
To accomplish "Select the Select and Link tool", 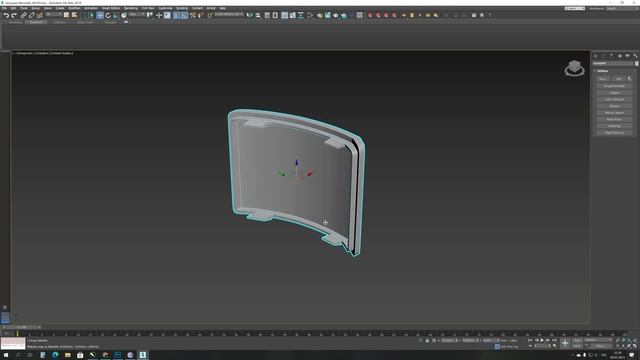I will pyautogui.click(x=23, y=15).
